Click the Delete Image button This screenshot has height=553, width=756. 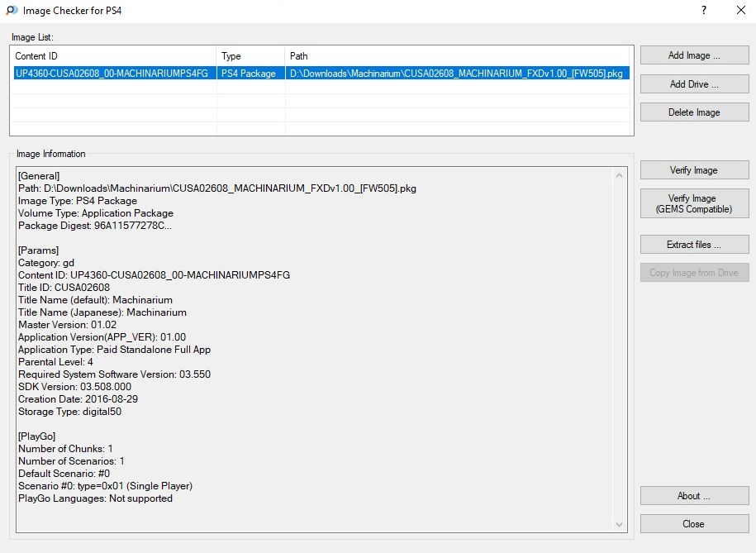[x=694, y=112]
